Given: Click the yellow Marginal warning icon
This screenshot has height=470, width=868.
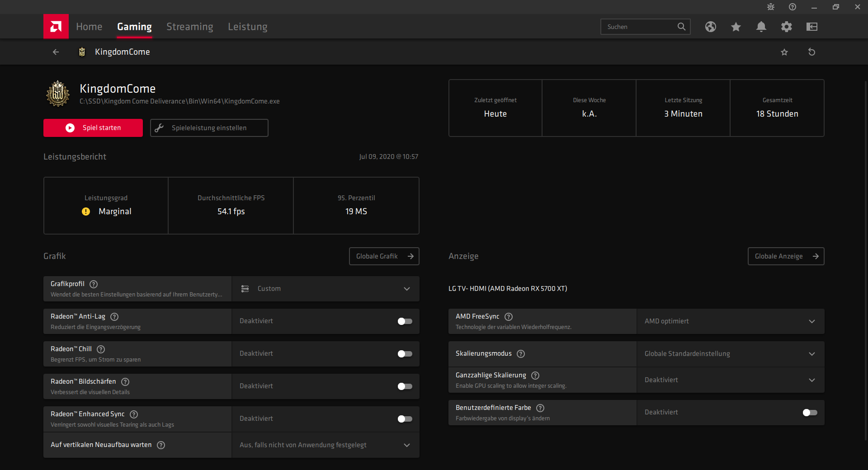Looking at the screenshot, I should pyautogui.click(x=86, y=211).
